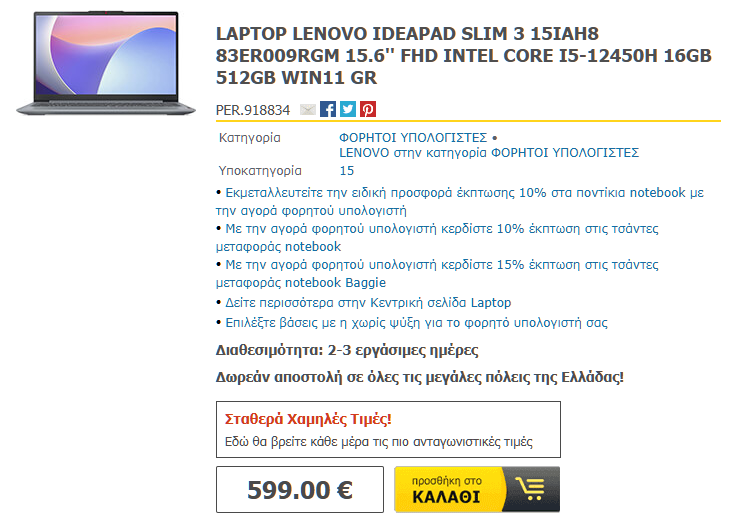Open the Lenovo IdeaPad laptop image

(x=106, y=63)
